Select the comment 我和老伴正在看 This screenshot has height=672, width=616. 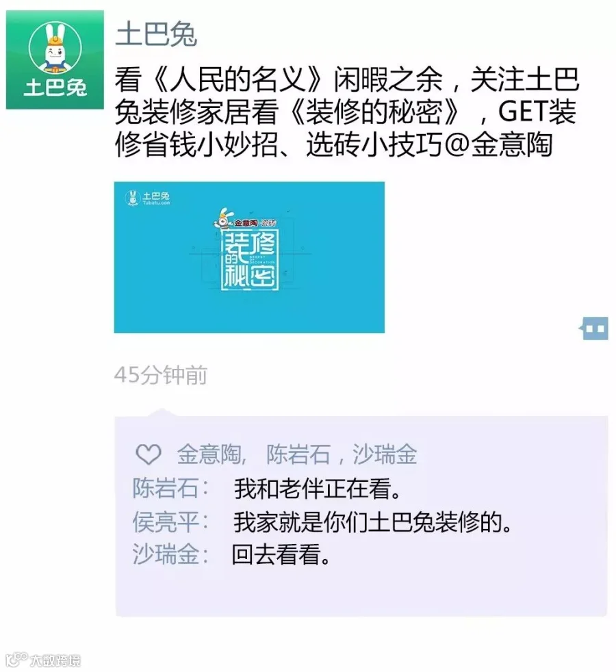coord(318,489)
